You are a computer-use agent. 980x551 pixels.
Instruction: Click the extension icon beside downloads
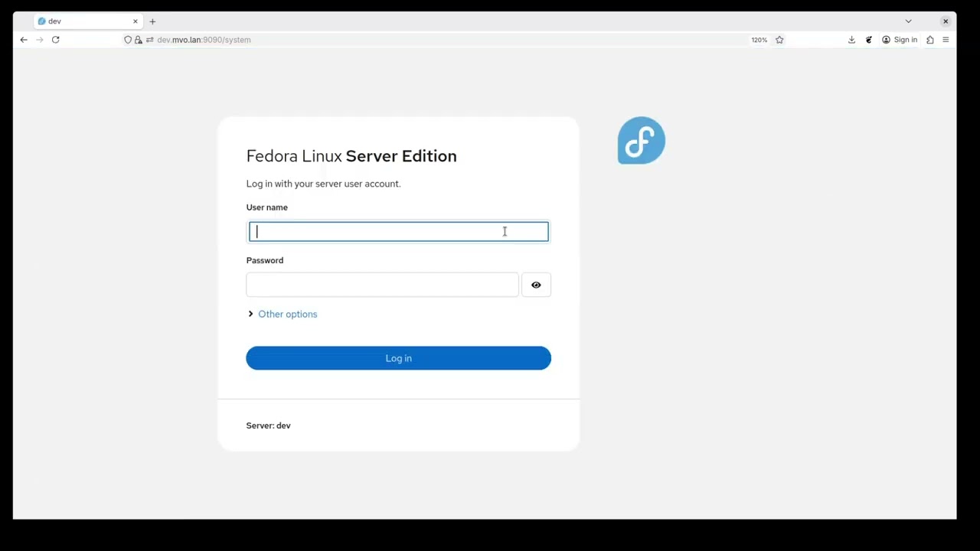coord(869,40)
